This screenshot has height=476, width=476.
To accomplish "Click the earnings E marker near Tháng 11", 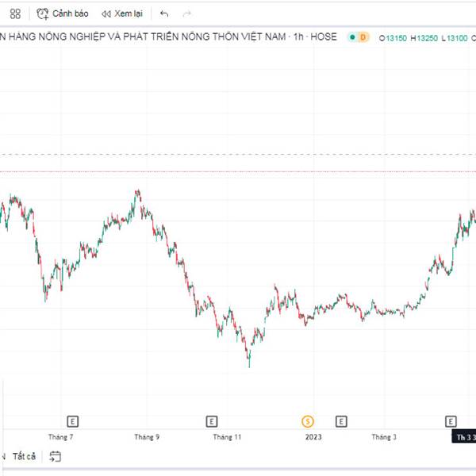I will point(211,420).
